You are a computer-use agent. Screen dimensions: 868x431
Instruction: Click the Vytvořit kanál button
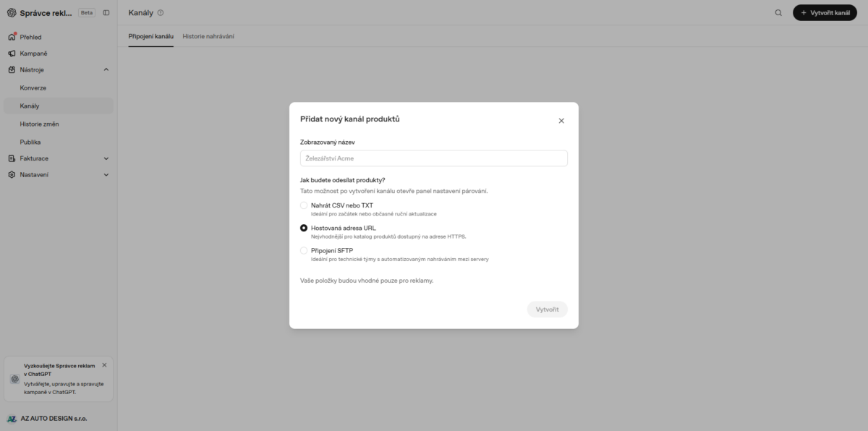825,12
